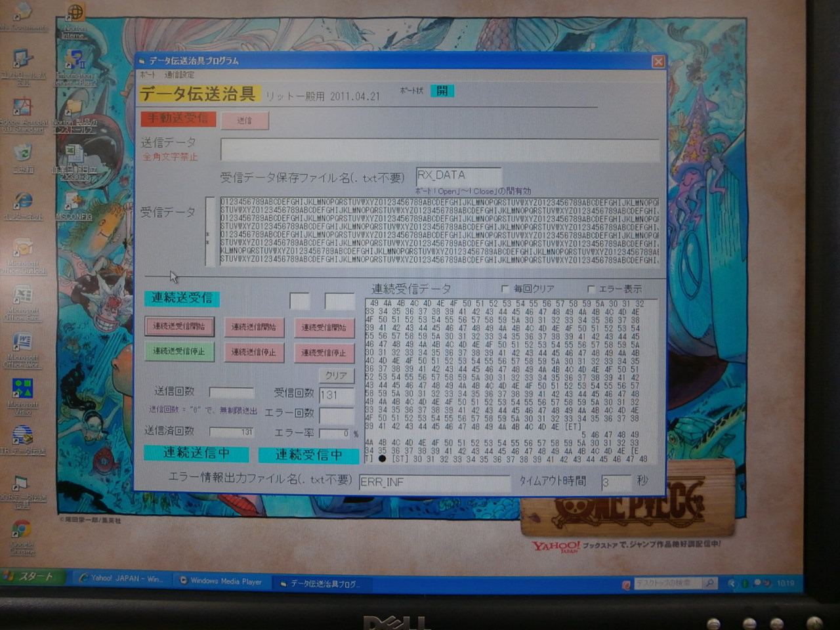
Task: Open the 通信設定 menu
Action: (x=179, y=75)
